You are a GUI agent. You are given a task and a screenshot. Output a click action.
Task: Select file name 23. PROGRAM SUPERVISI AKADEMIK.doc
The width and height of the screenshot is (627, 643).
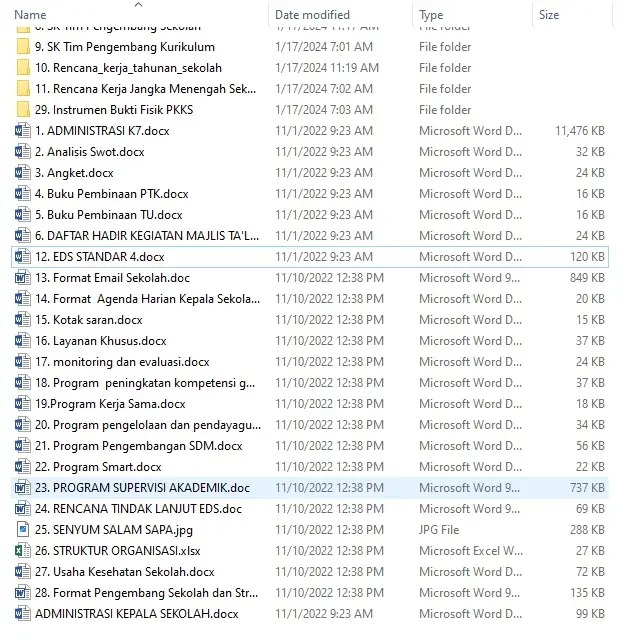pyautogui.click(x=142, y=488)
